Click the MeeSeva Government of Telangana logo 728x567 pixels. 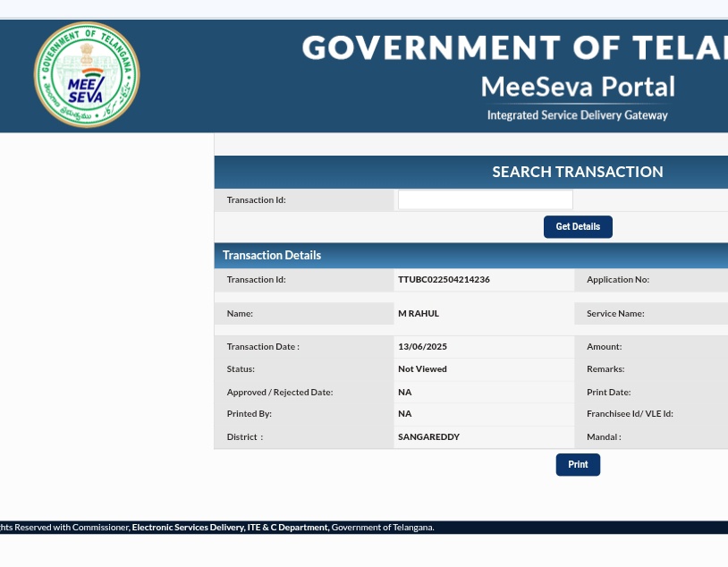tap(87, 75)
